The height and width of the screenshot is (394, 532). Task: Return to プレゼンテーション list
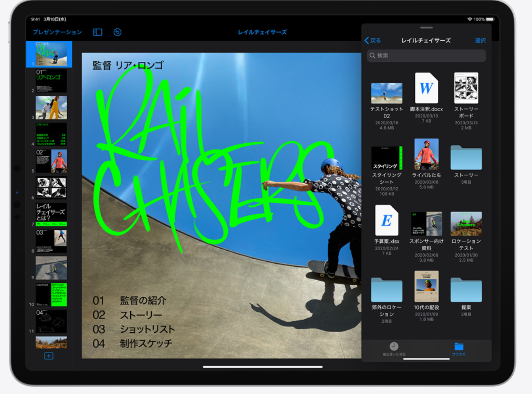point(57,32)
